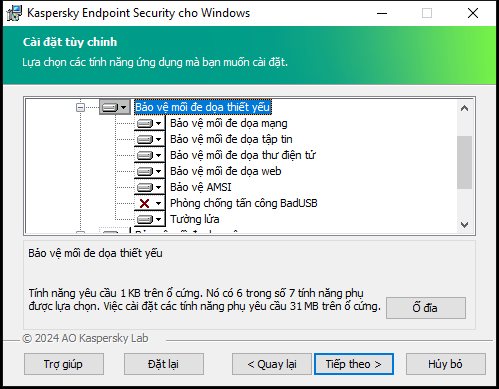Select Bảo vệ AMSI feature label
The image size is (499, 389).
pos(201,187)
